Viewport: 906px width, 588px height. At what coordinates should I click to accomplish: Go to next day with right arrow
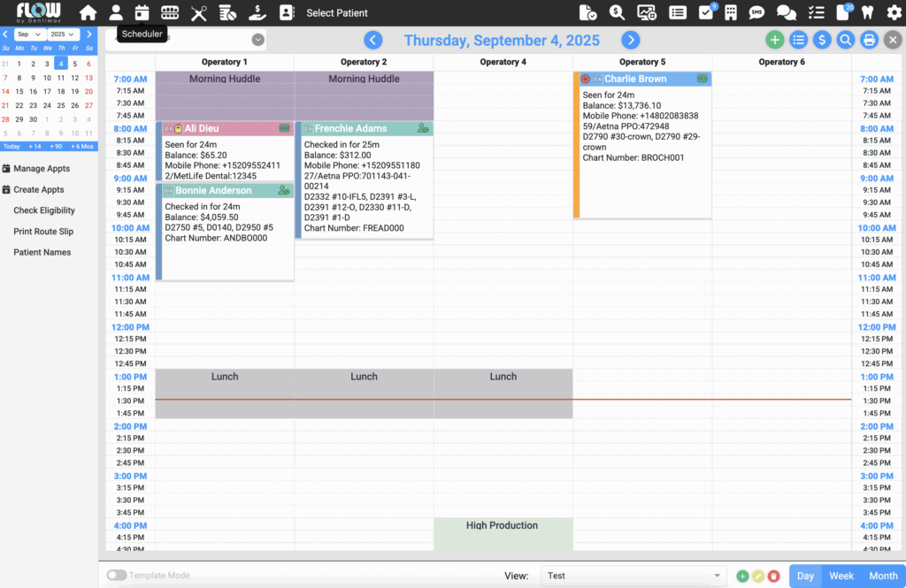[630, 40]
